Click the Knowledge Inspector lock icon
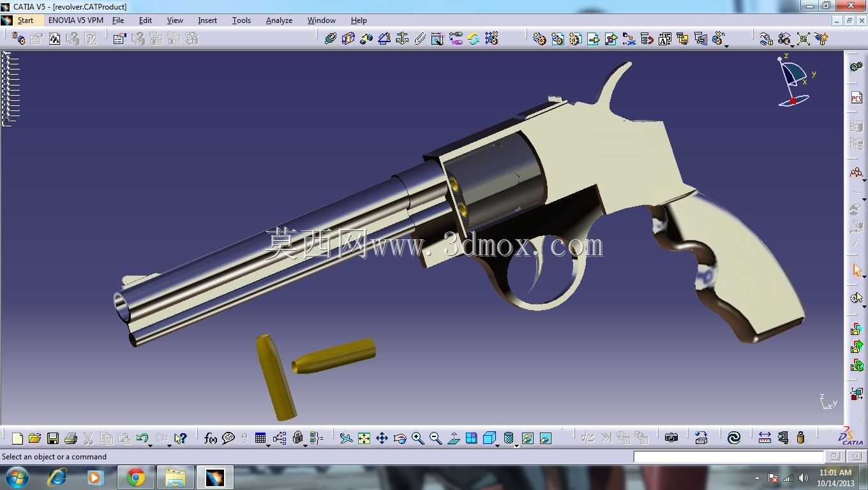This screenshot has width=868, height=490. [x=297, y=438]
